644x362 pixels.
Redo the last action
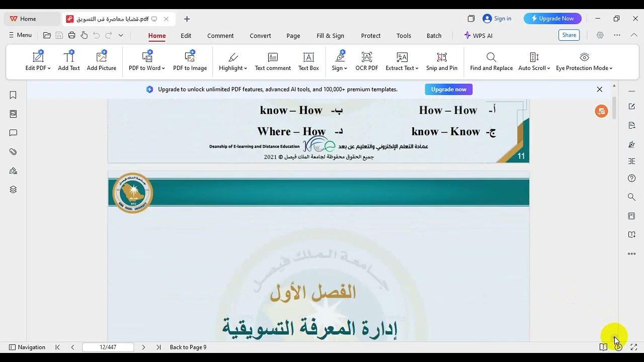109,35
